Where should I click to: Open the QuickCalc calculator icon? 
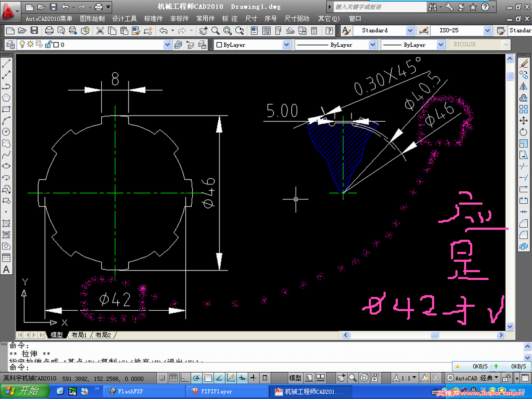point(314,31)
